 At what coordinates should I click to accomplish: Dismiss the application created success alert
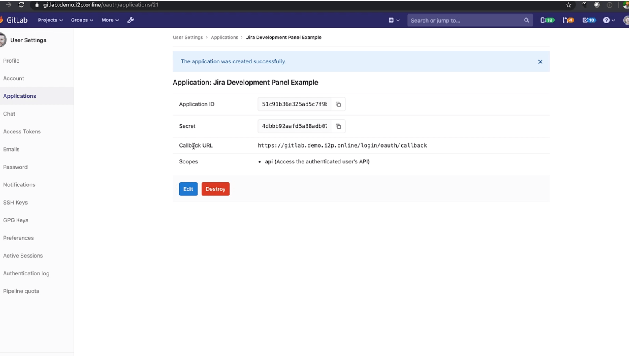click(540, 62)
